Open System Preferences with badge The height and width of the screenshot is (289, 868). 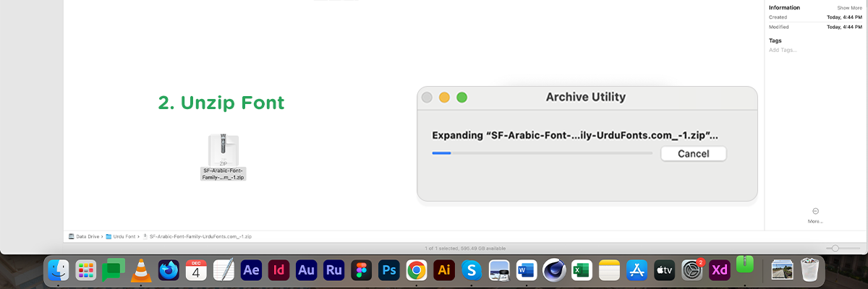(x=692, y=270)
